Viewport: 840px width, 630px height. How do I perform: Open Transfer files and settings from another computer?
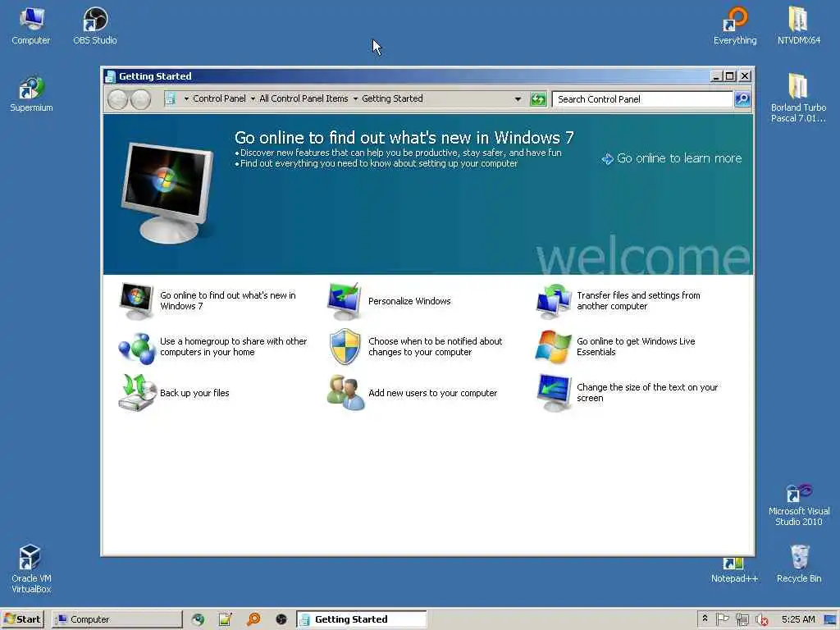(638, 300)
